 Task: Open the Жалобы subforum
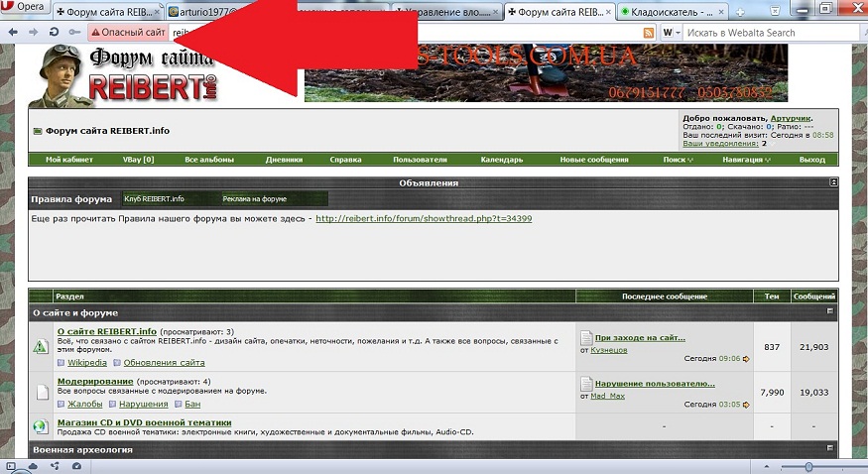[x=84, y=404]
